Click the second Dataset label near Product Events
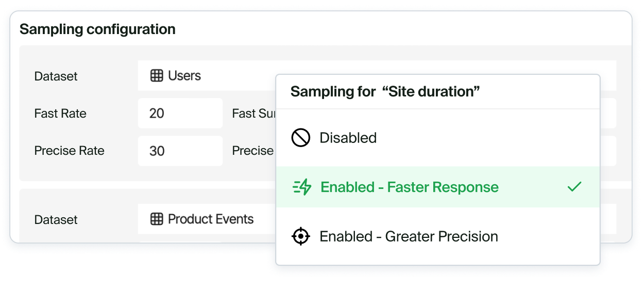 [x=56, y=219]
